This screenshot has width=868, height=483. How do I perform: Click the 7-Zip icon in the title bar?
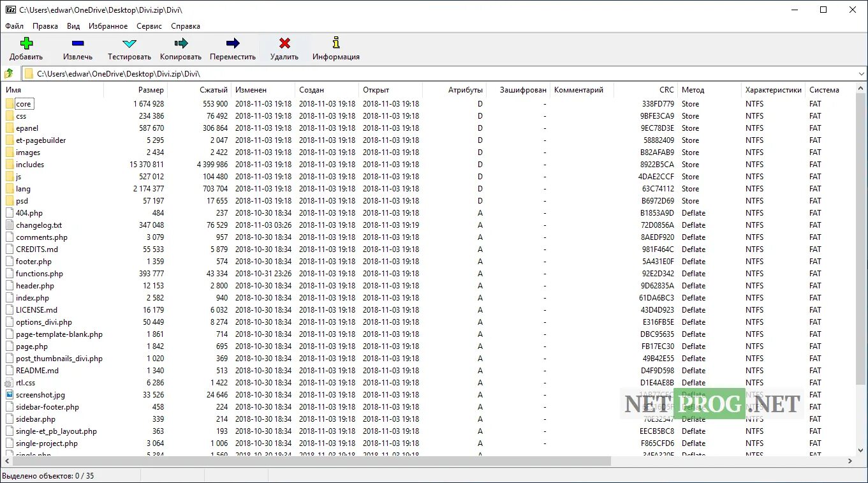point(10,10)
